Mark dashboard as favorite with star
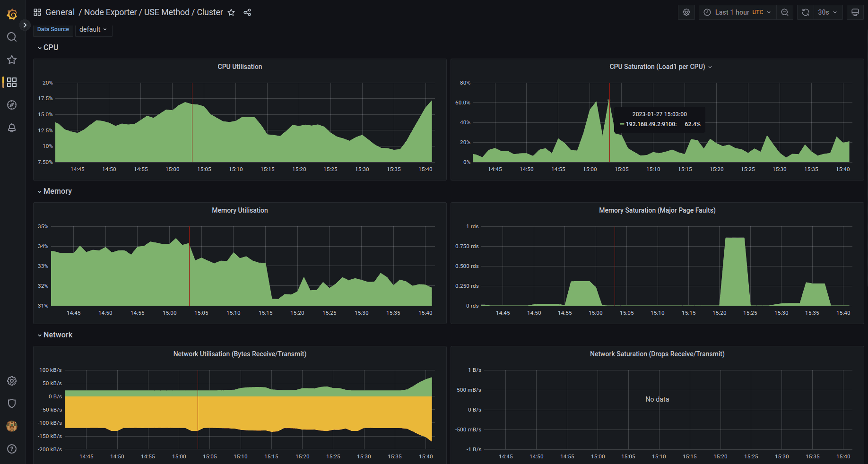This screenshot has height=464, width=868. click(x=231, y=12)
